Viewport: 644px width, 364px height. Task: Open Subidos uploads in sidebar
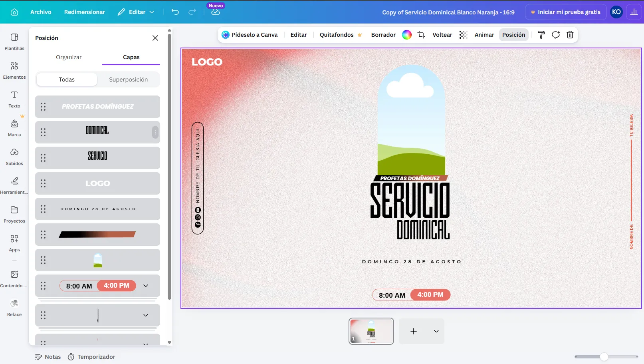pos(14,157)
